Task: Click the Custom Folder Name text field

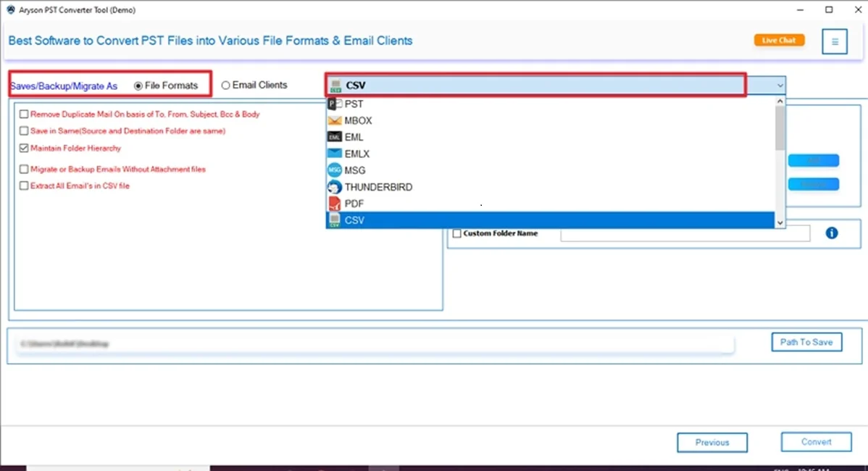Action: tap(685, 233)
